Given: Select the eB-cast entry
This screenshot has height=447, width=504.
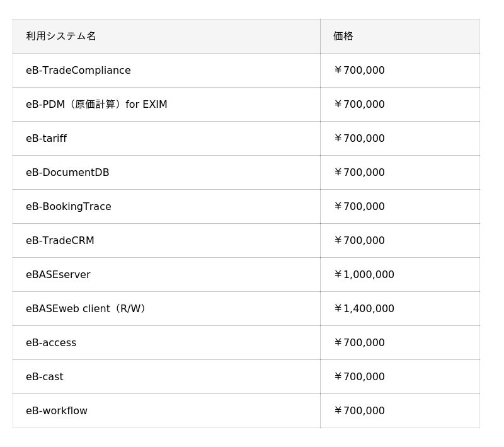Looking at the screenshot, I should click(x=44, y=376).
